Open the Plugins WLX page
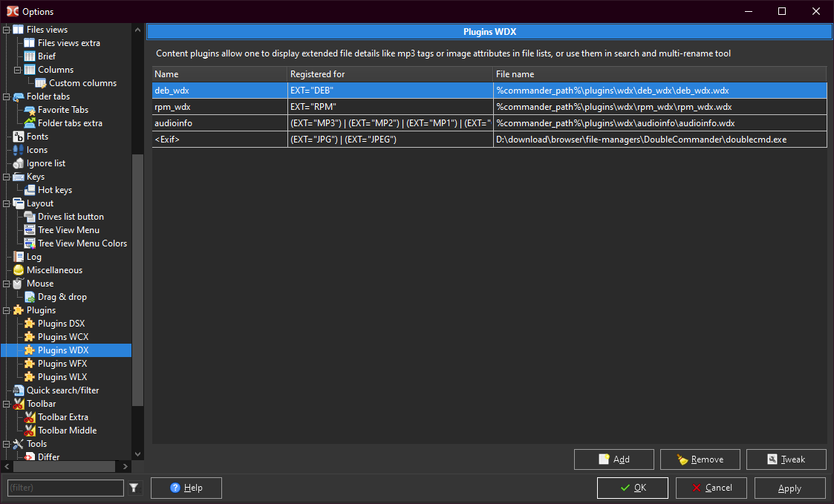Viewport: 834px width, 504px height. (x=62, y=377)
